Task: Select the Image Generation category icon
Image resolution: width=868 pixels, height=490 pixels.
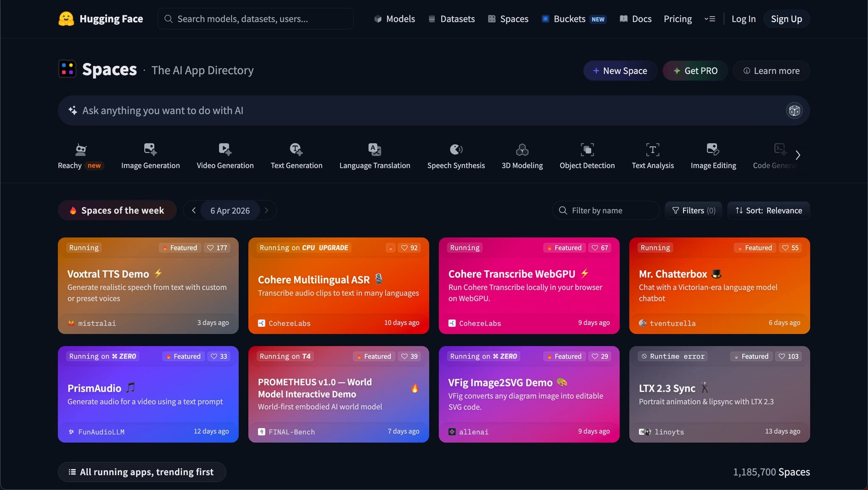Action: 150,150
